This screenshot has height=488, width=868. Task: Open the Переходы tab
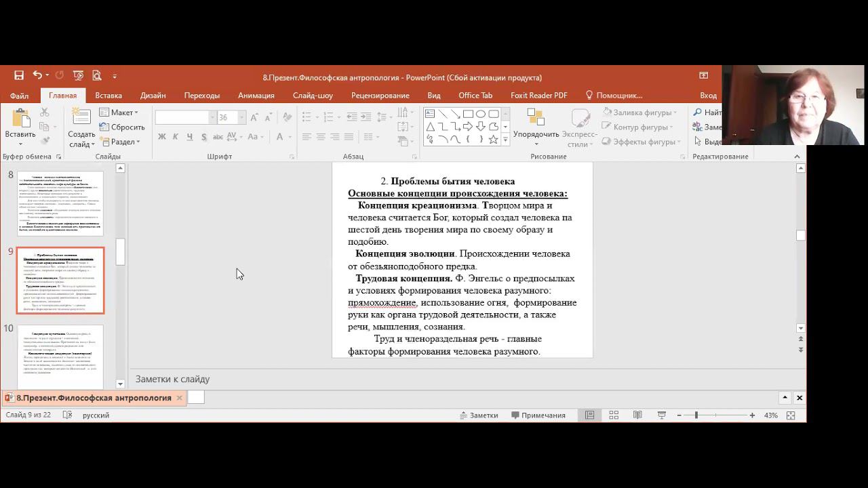pos(201,96)
